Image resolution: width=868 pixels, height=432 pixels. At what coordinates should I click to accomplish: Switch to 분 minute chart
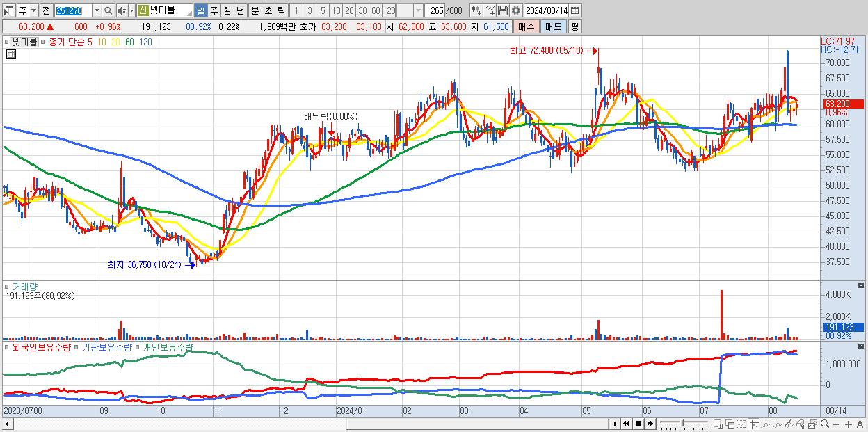tap(255, 10)
